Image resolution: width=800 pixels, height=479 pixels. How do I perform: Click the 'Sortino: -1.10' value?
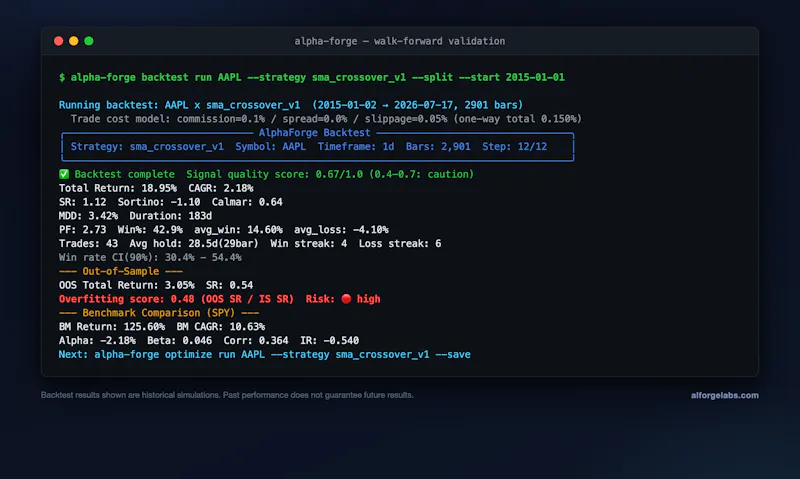159,202
